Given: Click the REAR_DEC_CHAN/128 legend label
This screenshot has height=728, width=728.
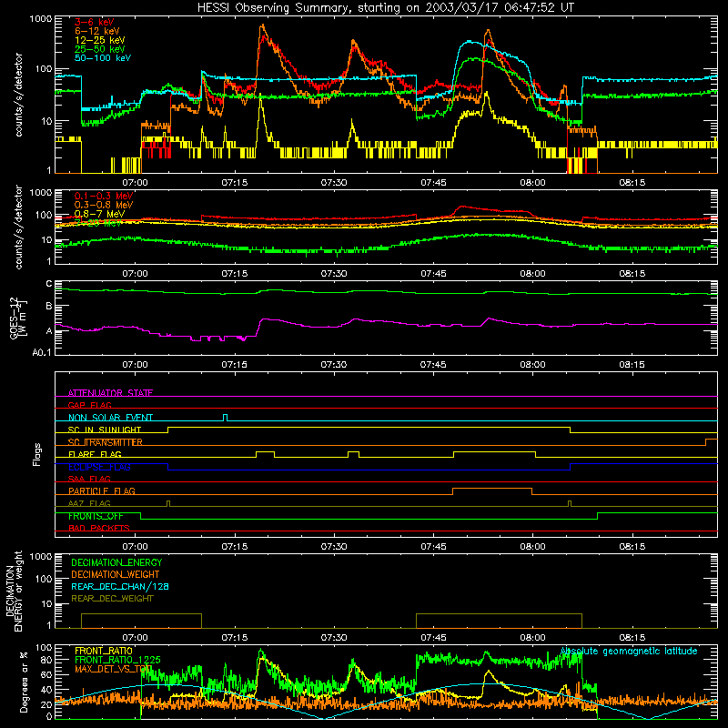Looking at the screenshot, I should coord(120,586).
